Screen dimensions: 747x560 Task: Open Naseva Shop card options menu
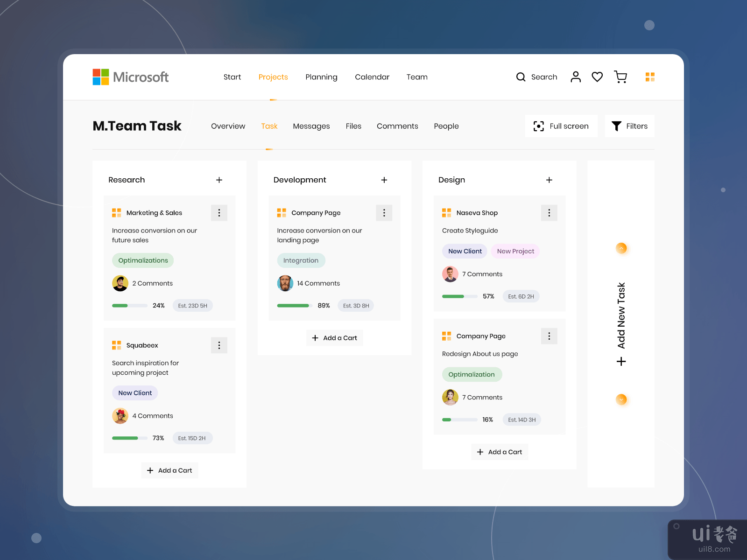click(549, 213)
